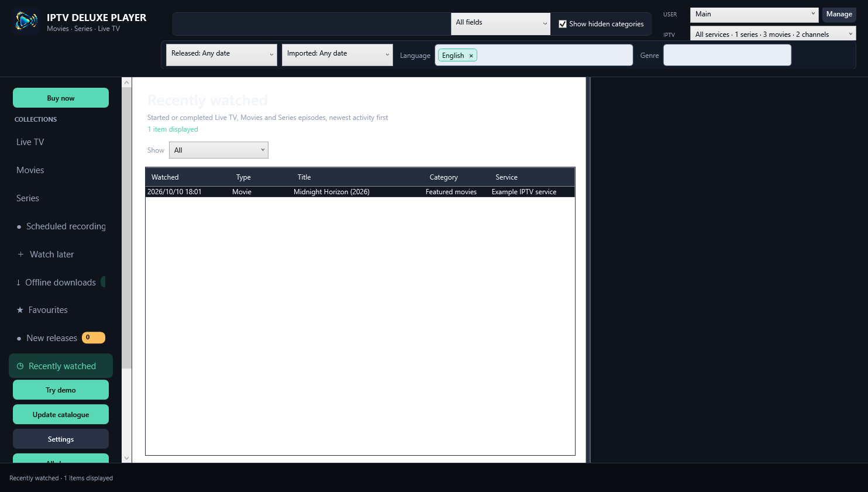Click the Try demo button
868x492 pixels.
click(61, 390)
